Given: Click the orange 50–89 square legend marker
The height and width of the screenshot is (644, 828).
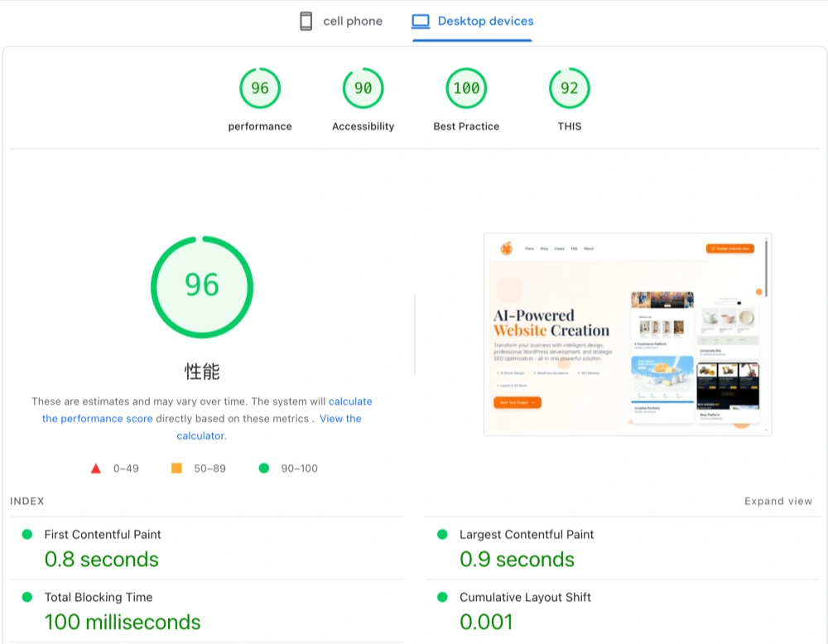Looking at the screenshot, I should tap(176, 468).
